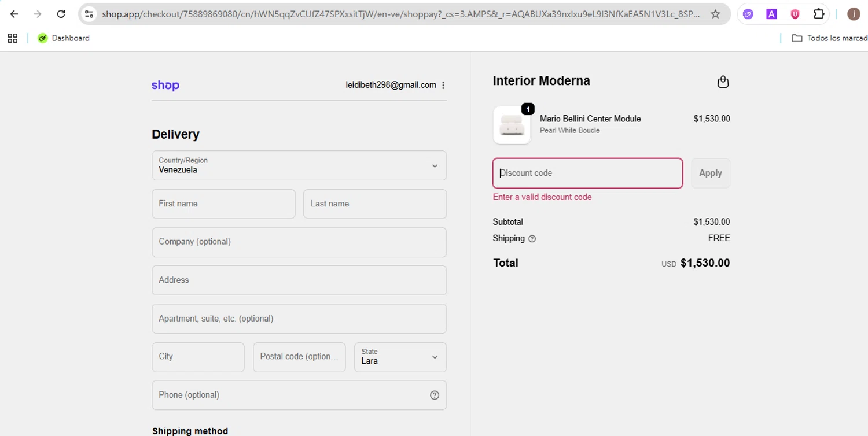The width and height of the screenshot is (868, 436).
Task: Reload the checkout page
Action: pos(61,14)
